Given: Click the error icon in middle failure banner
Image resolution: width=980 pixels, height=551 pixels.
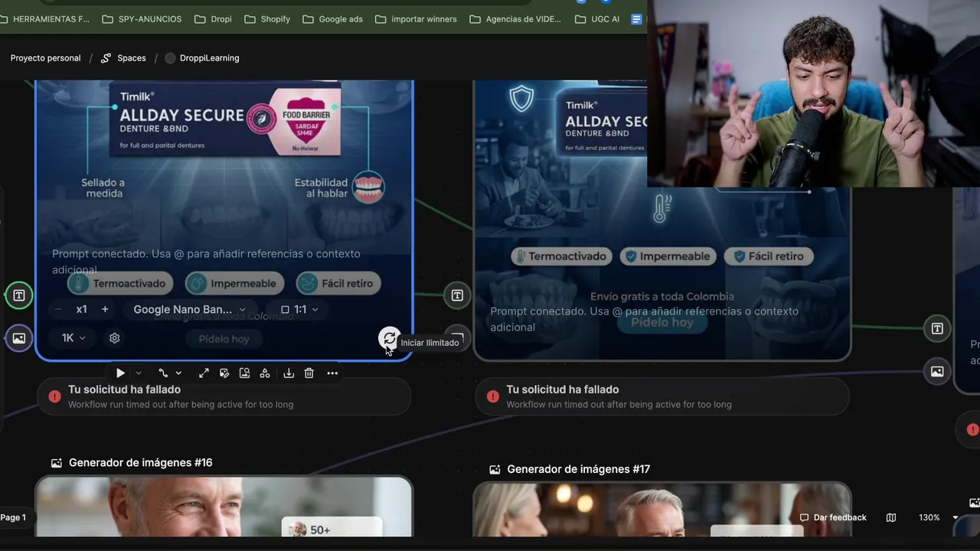Looking at the screenshot, I should 493,396.
